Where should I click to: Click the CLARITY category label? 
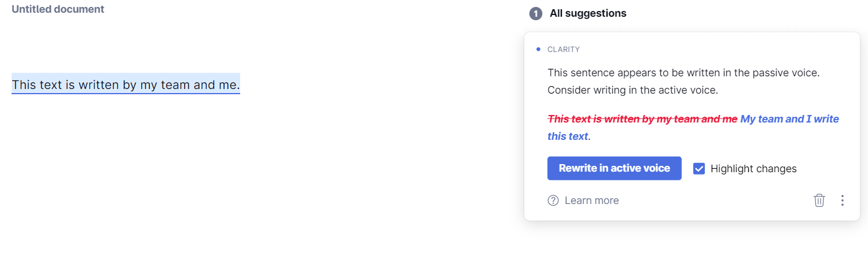click(564, 50)
